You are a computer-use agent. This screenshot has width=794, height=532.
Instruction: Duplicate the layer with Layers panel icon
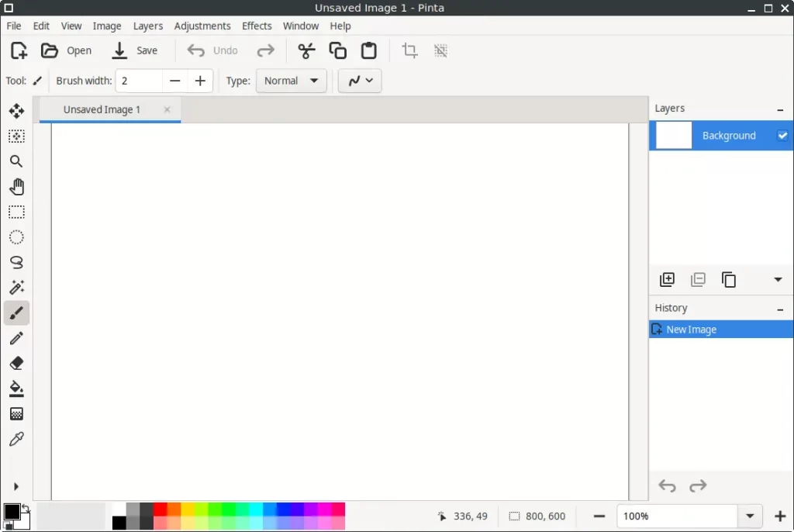click(x=729, y=280)
